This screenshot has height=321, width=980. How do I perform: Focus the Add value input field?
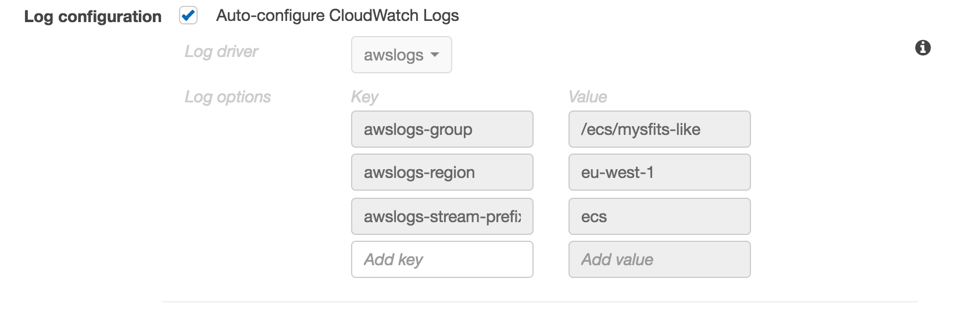[659, 259]
